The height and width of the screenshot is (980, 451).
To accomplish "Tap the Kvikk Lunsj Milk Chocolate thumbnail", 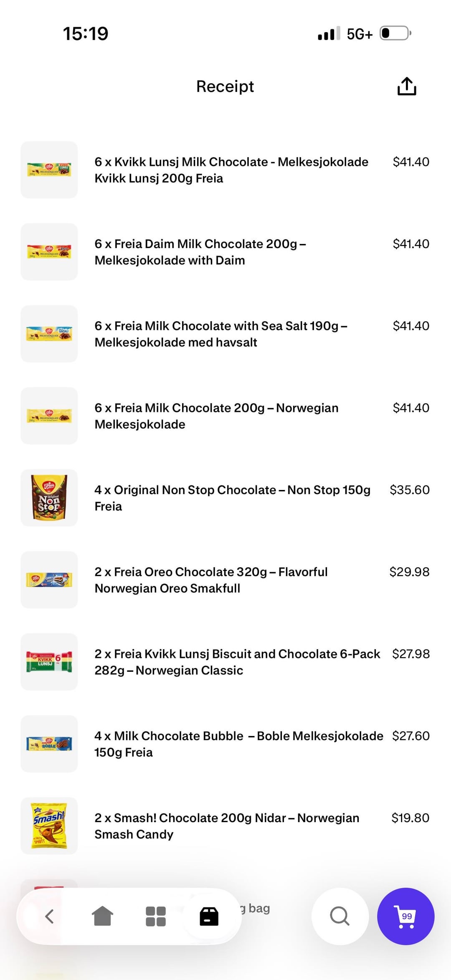I will pos(49,170).
